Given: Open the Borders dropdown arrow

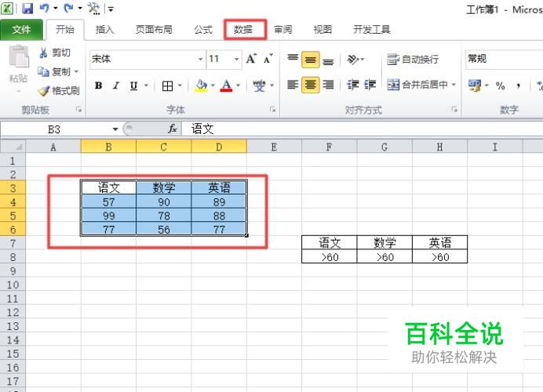Looking at the screenshot, I should 180,85.
